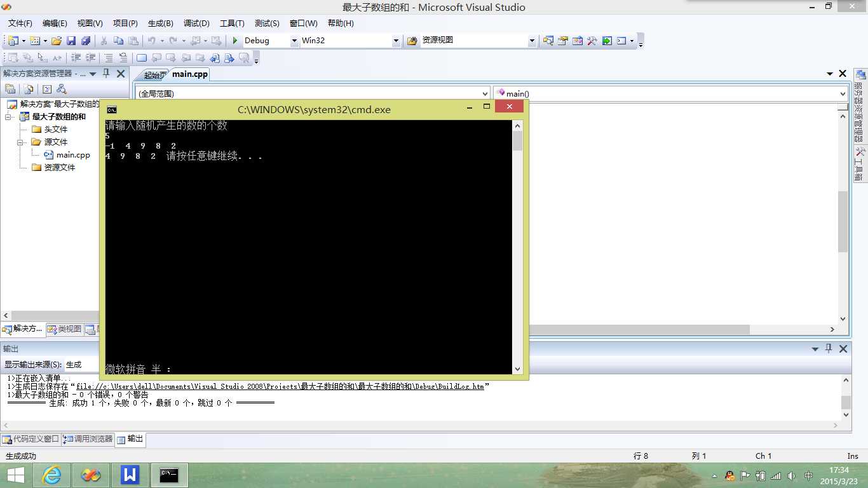Switch to the 起始页 tab
The width and height of the screenshot is (868, 488).
(x=155, y=75)
